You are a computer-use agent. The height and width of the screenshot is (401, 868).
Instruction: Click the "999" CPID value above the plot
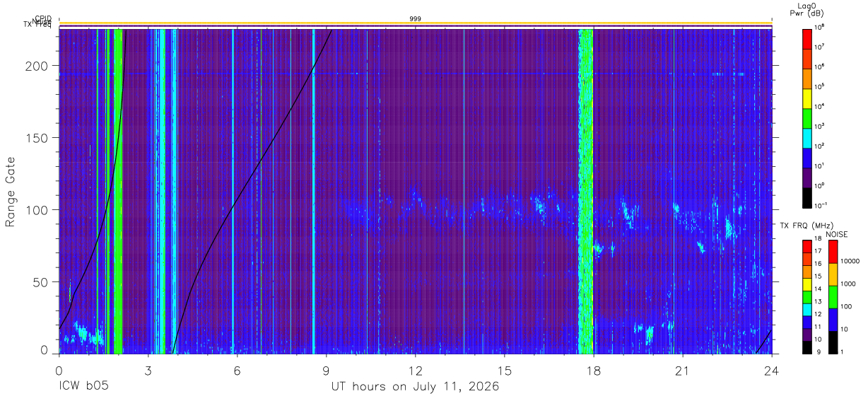pos(415,18)
